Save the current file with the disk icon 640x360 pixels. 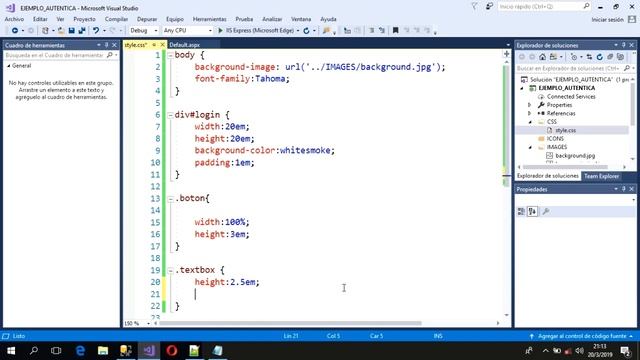(71, 31)
